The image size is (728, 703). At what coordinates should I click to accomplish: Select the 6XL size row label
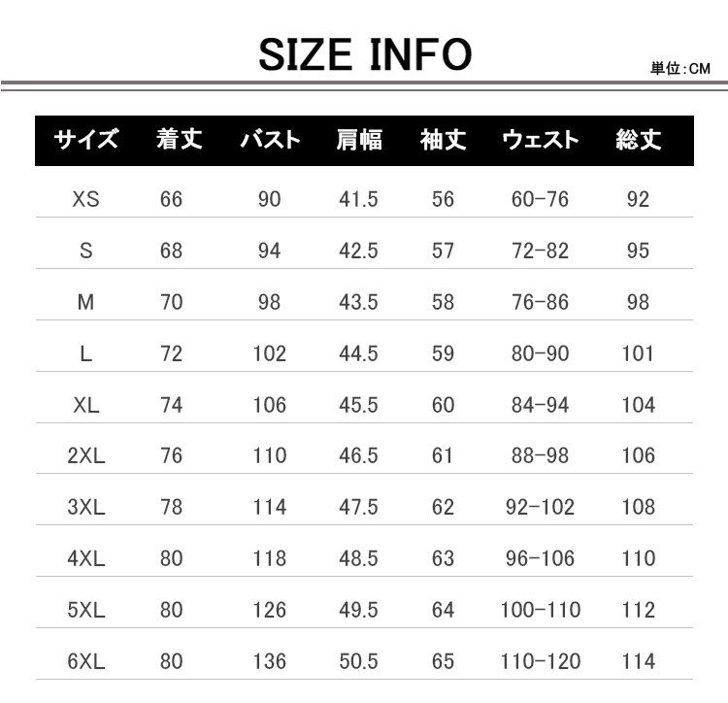[86, 661]
